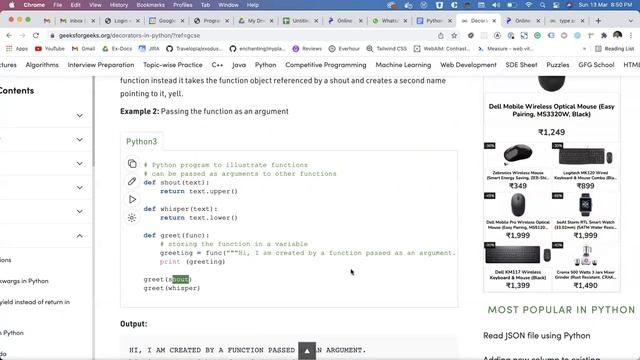Open the YouTube bookmark
The height and width of the screenshot is (360, 640).
pyautogui.click(x=50, y=49)
